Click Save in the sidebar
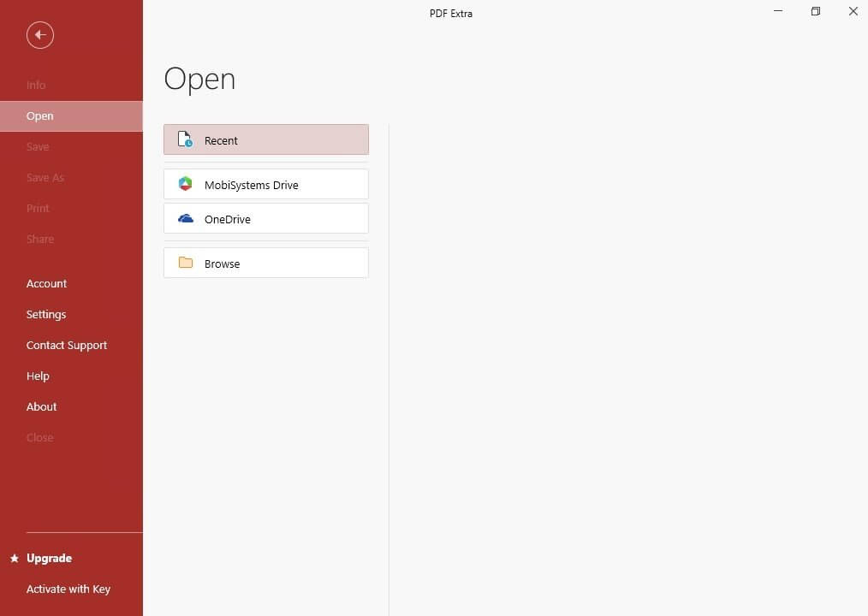 pyautogui.click(x=38, y=147)
